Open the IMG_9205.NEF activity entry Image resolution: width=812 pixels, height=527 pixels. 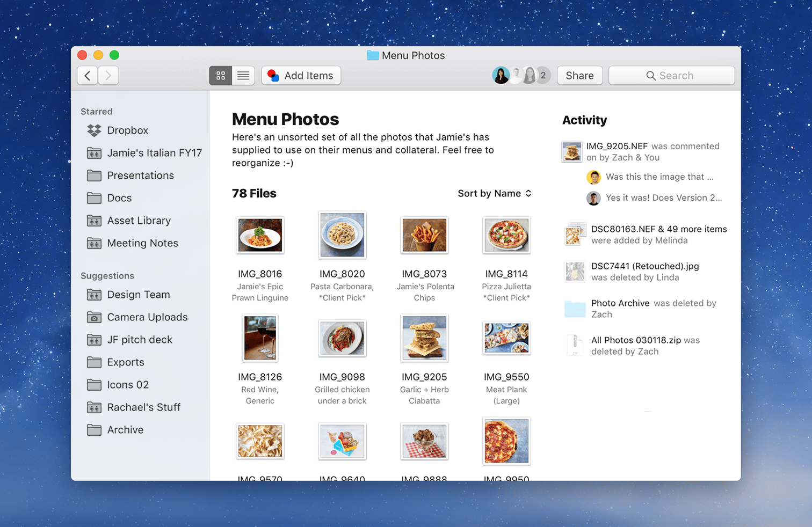coord(617,146)
